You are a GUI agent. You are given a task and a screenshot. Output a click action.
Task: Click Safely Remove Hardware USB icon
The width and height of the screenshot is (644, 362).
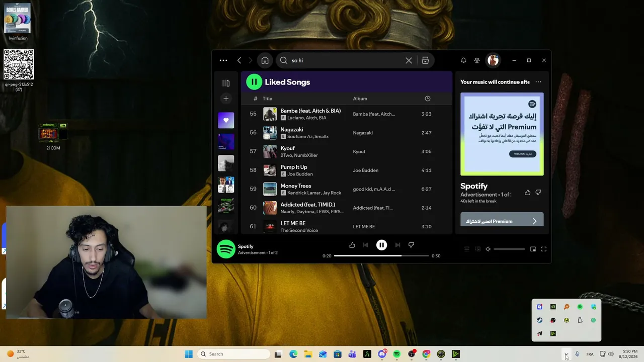[580, 320]
